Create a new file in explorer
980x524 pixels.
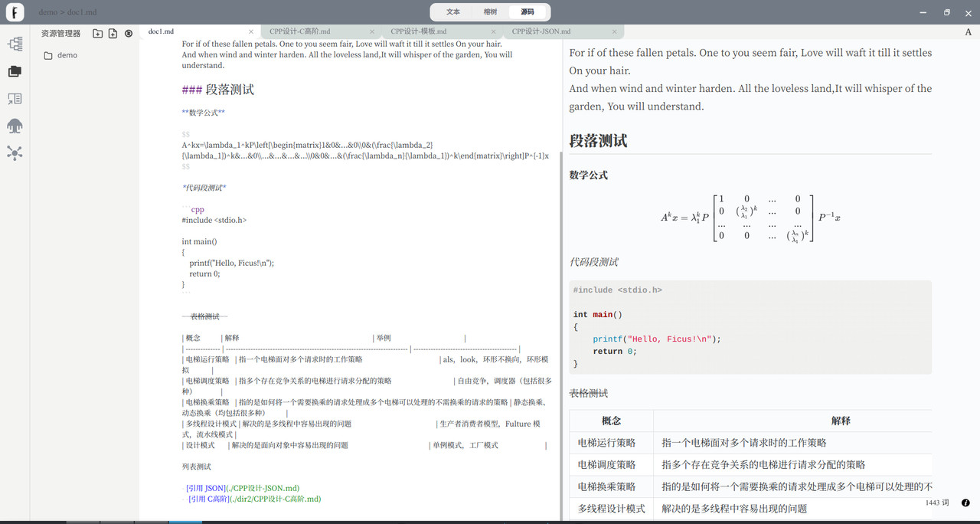pos(113,34)
